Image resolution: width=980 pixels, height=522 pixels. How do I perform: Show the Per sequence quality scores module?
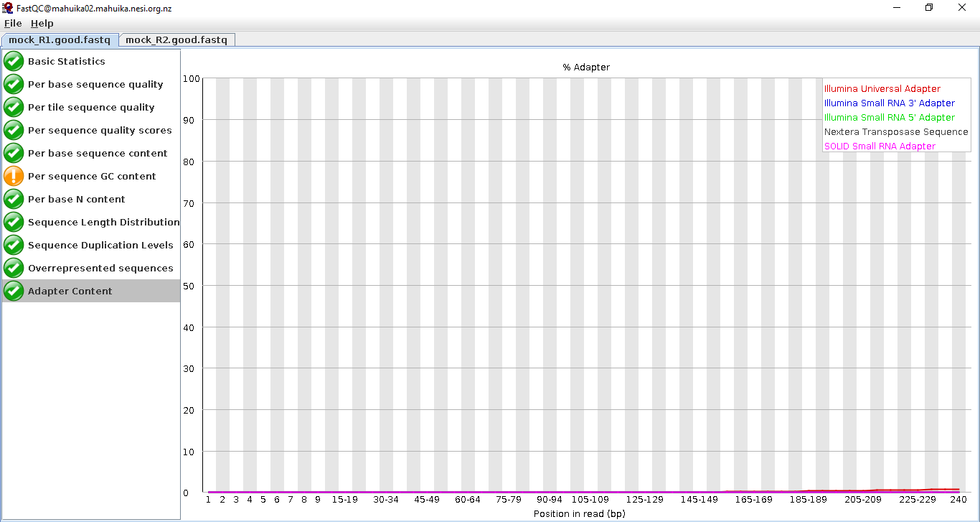tap(100, 131)
